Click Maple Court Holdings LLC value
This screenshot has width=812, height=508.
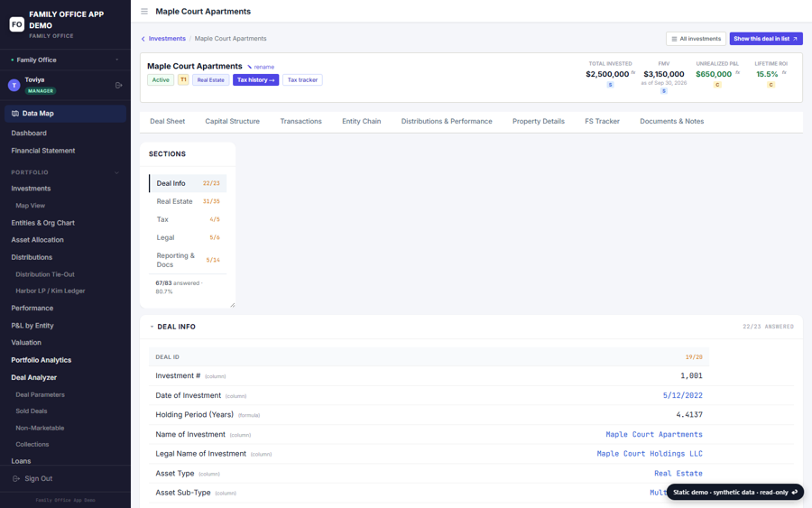coord(650,454)
